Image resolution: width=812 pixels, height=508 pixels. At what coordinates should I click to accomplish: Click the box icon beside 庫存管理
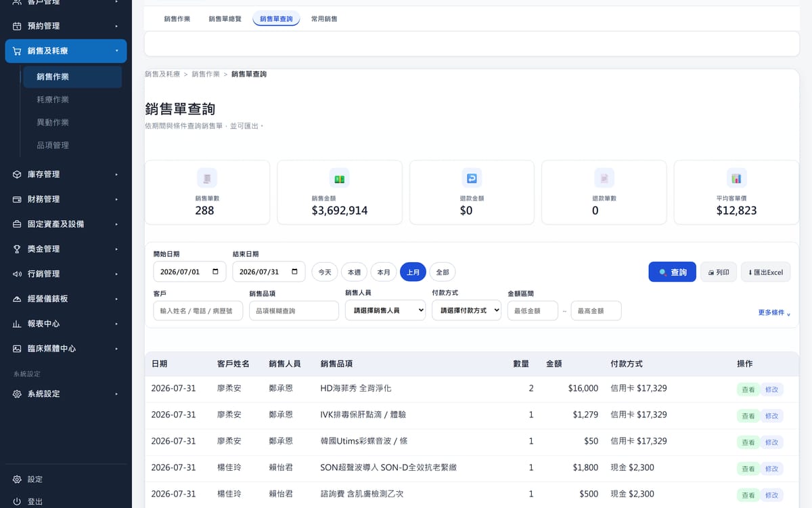[x=17, y=174]
